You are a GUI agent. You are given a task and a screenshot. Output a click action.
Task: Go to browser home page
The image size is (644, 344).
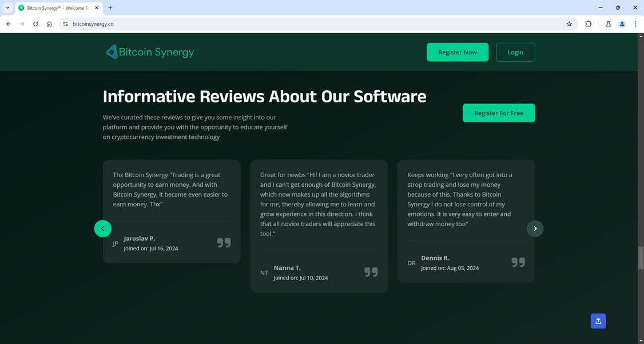[x=49, y=24]
